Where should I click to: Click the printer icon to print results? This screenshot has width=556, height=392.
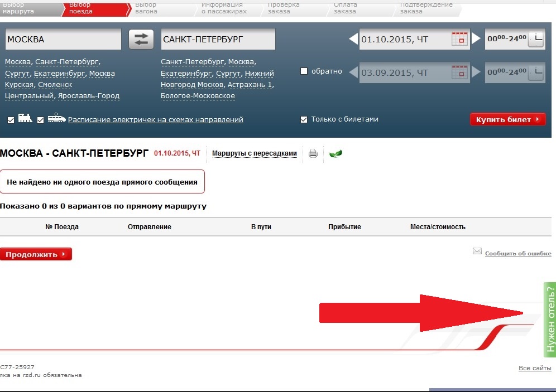313,153
